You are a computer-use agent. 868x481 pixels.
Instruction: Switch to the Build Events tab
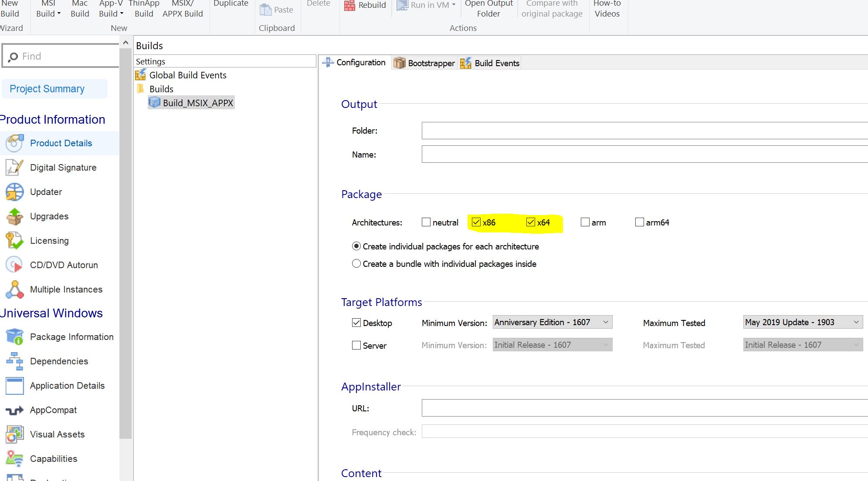coord(490,63)
